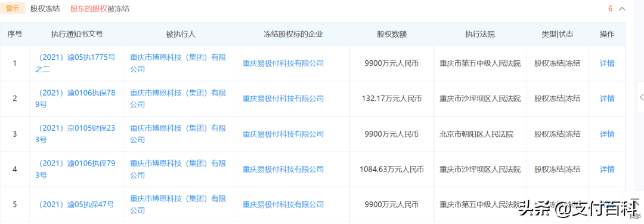Select 北京市朝阳区人民法院 court cell
The image size is (644, 224).
(476, 134)
